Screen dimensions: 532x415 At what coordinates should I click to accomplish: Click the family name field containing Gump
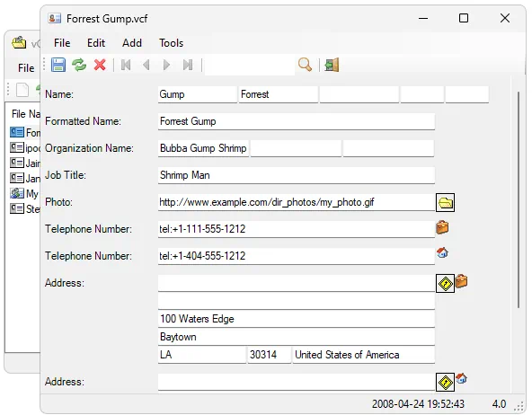point(198,94)
